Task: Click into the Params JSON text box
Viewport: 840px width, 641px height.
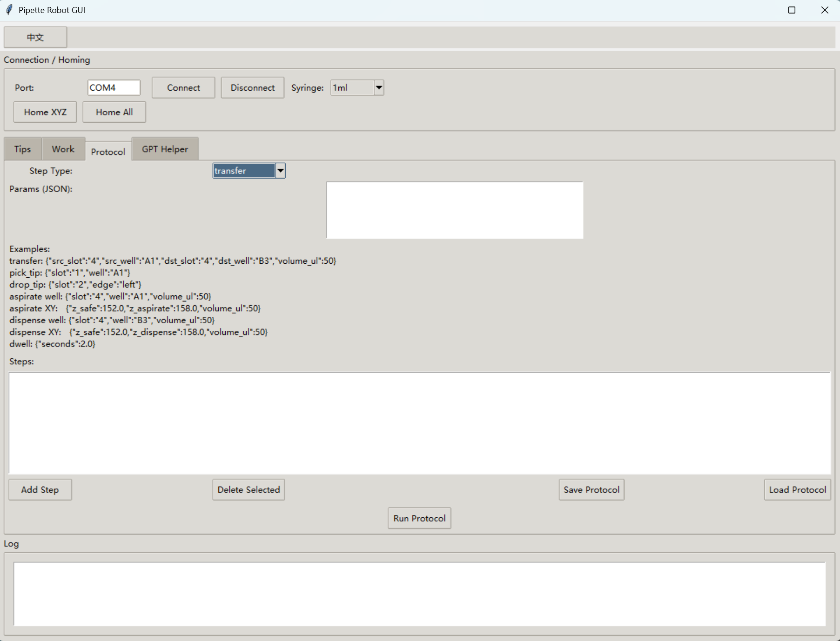Action: (454, 210)
